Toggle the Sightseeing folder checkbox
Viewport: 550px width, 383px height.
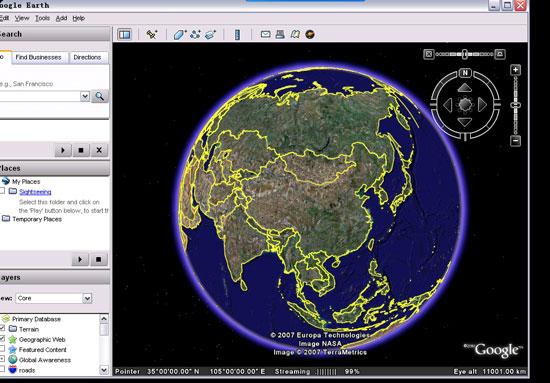click(2, 191)
